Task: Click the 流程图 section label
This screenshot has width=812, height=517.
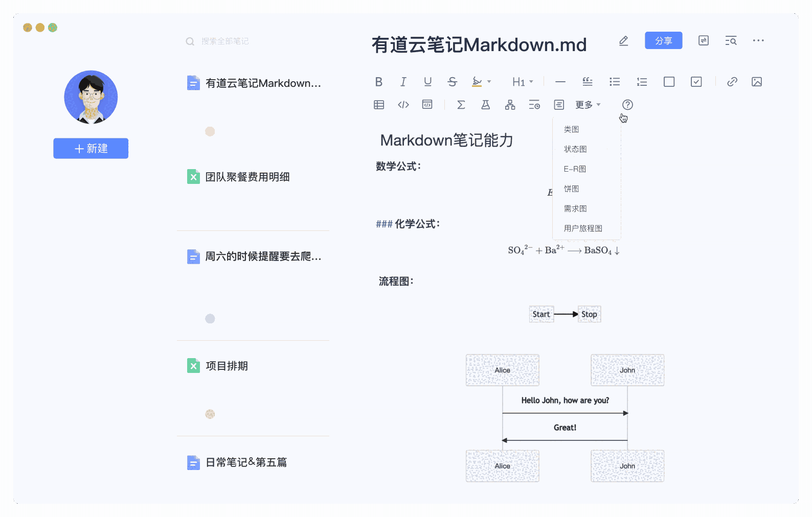Action: tap(396, 281)
